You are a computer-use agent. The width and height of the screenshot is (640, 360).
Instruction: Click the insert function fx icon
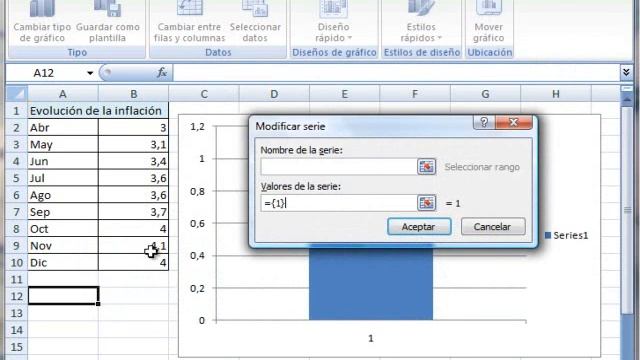162,73
